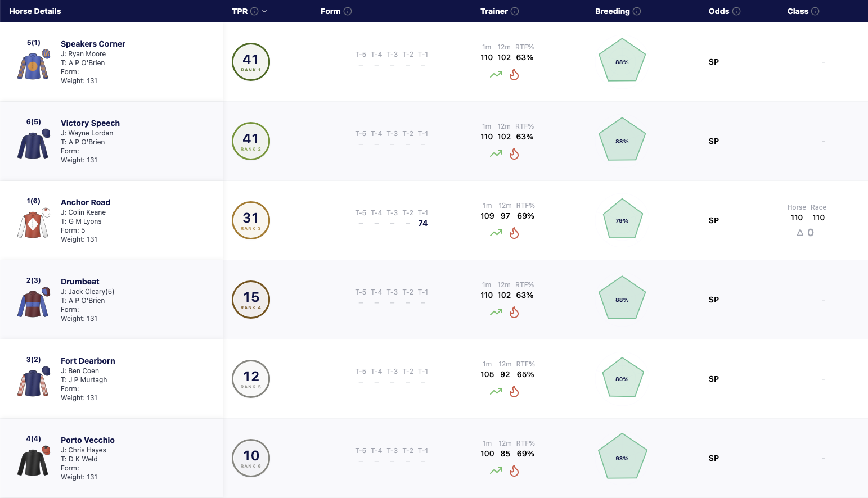Click Speakers Corner's trainer hot-form flame icon
This screenshot has width=868, height=498.
(x=514, y=74)
